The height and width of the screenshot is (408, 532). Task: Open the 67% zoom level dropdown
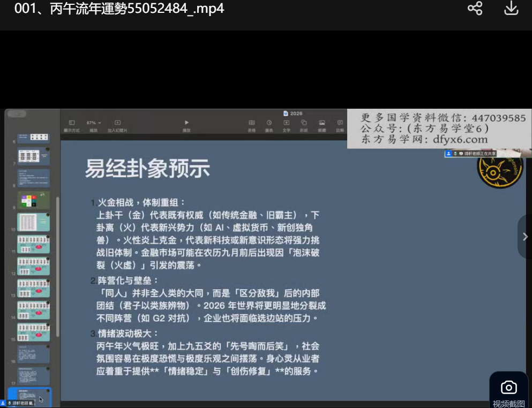(94, 123)
